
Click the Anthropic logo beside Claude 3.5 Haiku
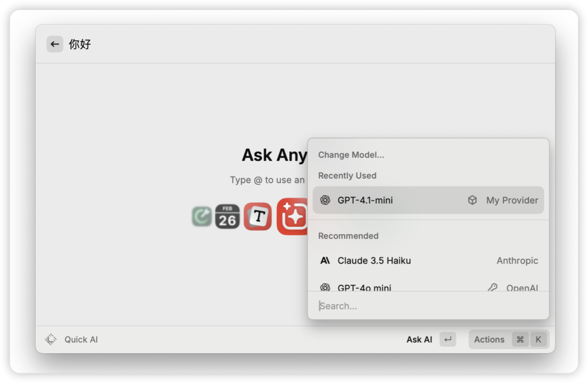click(x=325, y=261)
